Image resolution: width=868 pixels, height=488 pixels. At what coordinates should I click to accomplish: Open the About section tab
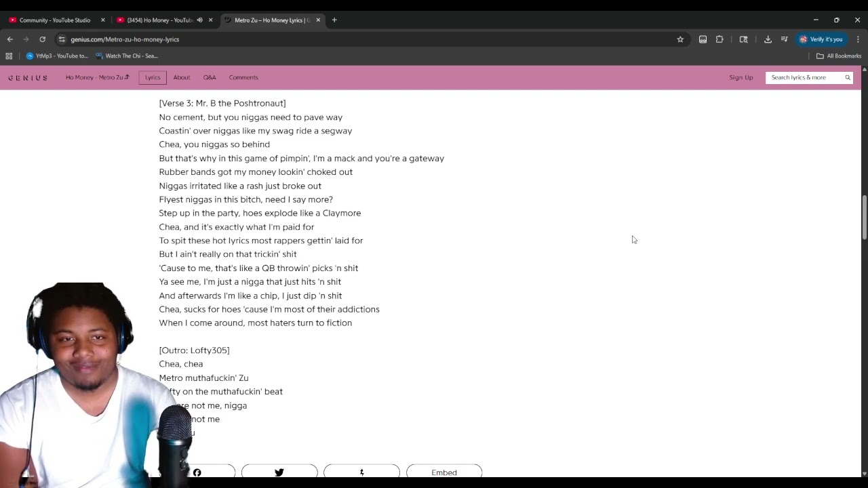tap(182, 77)
